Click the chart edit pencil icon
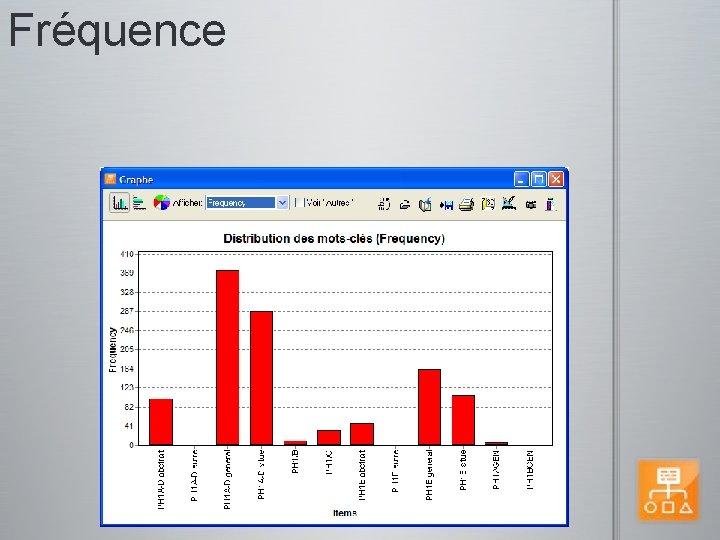The image size is (720, 540). click(x=509, y=203)
